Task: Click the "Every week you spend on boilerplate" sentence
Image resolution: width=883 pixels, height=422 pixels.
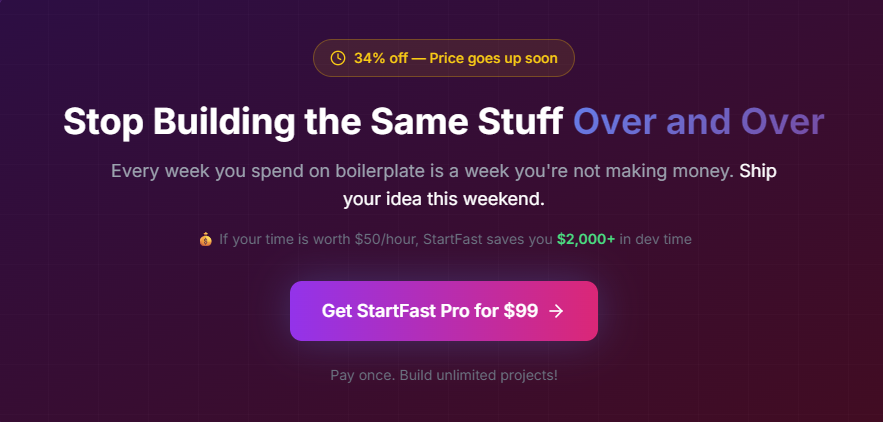Action: point(270,171)
